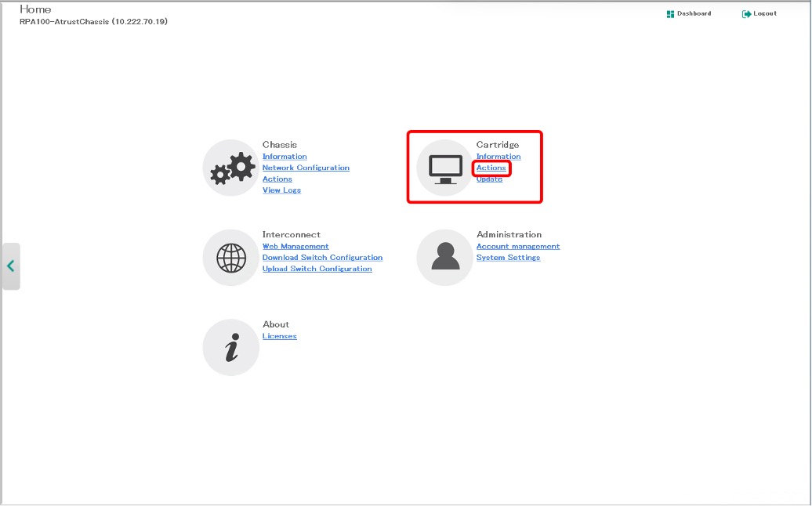This screenshot has height=506, width=812.
Task: Open Chassis View Logs
Action: tap(281, 190)
